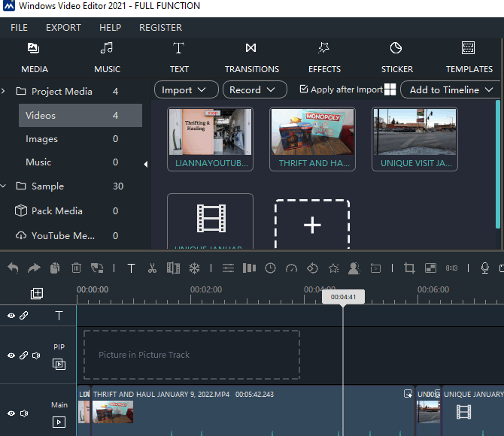The width and height of the screenshot is (504, 436).
Task: Mute the Main track speaker
Action: coord(24,413)
